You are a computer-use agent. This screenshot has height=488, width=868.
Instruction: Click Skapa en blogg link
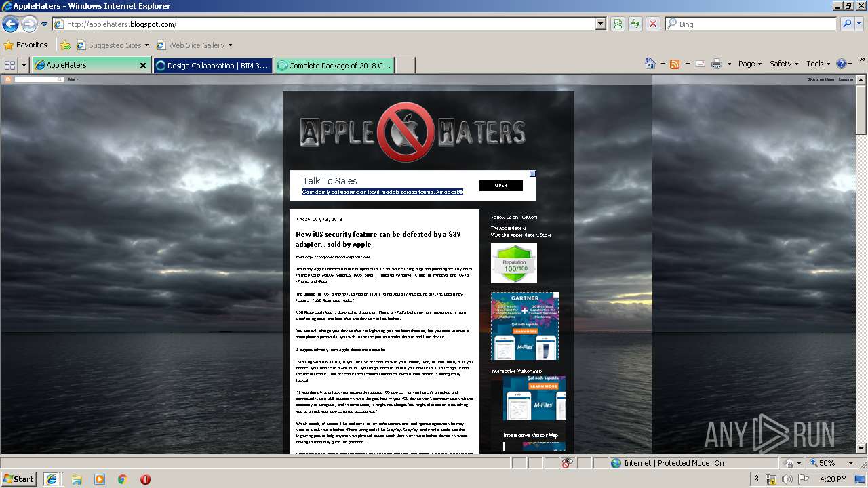(821, 79)
